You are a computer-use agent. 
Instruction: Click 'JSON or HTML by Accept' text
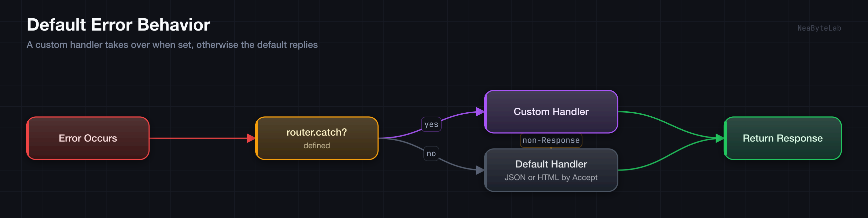point(551,177)
